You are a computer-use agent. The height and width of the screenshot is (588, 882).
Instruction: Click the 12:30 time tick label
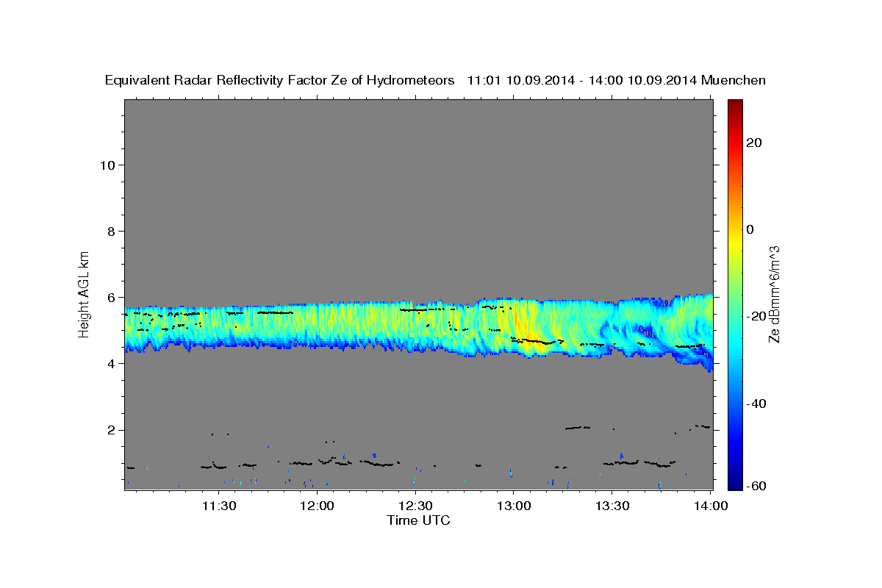415,506
